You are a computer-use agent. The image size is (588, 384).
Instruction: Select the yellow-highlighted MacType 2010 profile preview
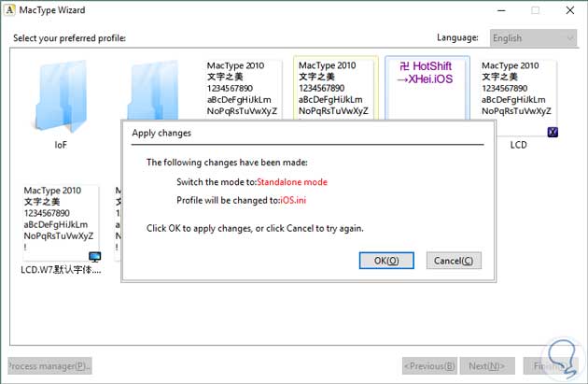[x=336, y=88]
